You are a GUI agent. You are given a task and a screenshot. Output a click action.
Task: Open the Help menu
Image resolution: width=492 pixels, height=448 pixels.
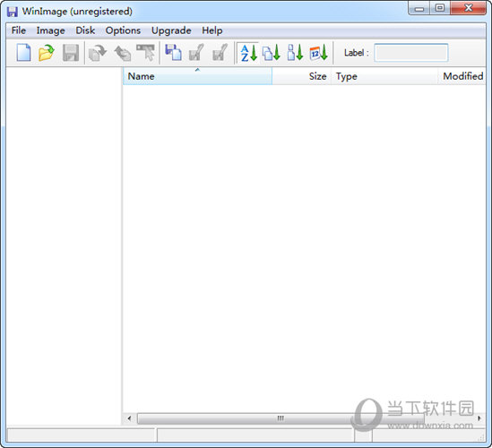tap(212, 30)
